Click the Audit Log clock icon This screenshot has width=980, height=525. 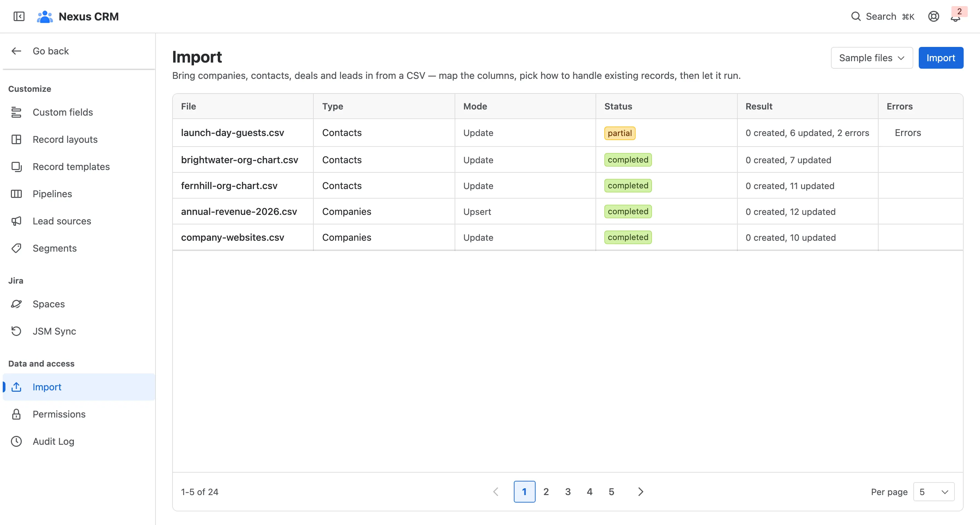tap(16, 441)
